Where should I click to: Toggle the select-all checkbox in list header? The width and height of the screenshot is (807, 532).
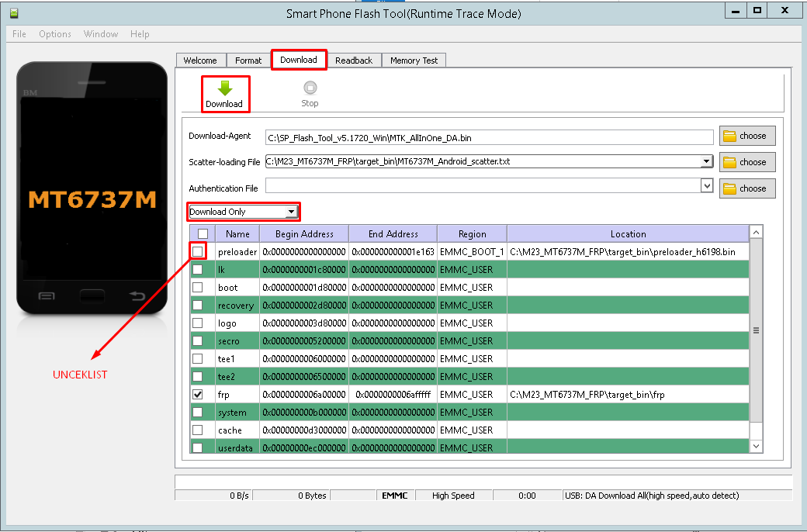tap(203, 233)
